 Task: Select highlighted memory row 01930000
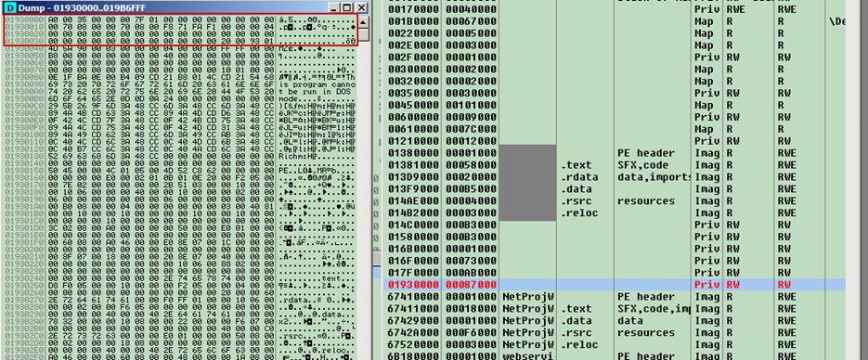pos(615,284)
